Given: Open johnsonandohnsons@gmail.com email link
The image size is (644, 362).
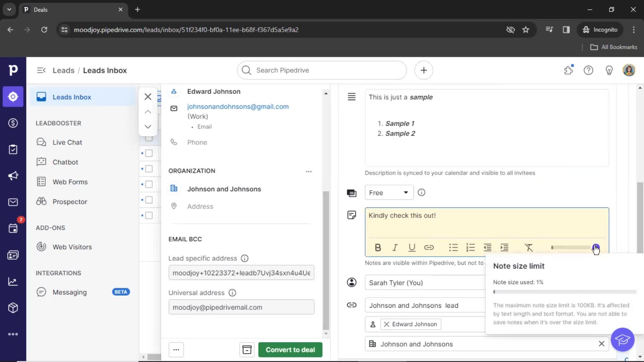Looking at the screenshot, I should coord(237,106).
